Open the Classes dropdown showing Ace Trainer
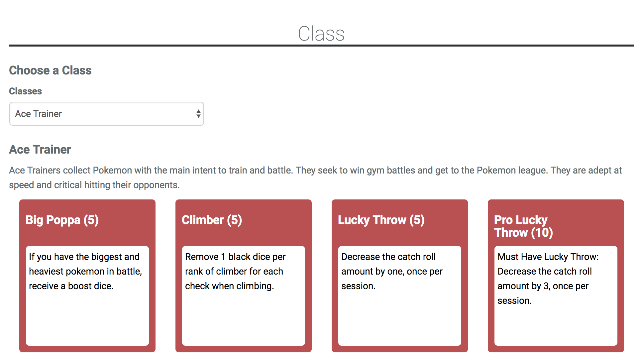Screen dimensions: 644x357 click(x=106, y=114)
